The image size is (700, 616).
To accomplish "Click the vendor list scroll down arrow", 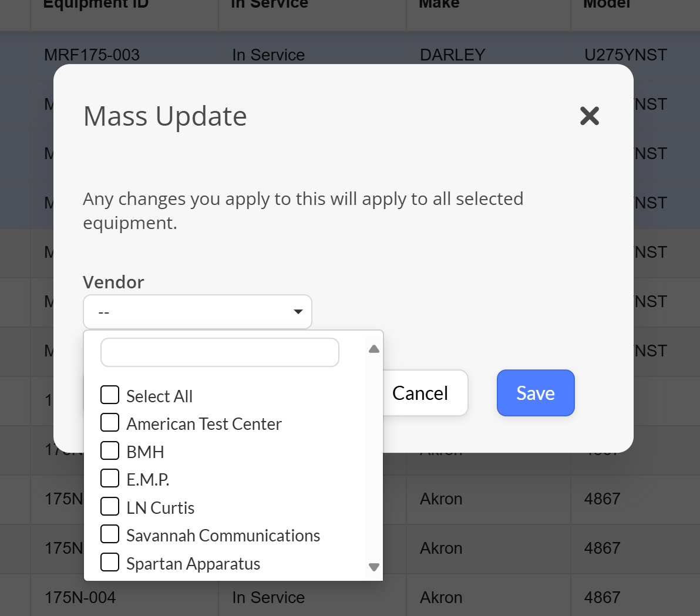I will pos(374,567).
